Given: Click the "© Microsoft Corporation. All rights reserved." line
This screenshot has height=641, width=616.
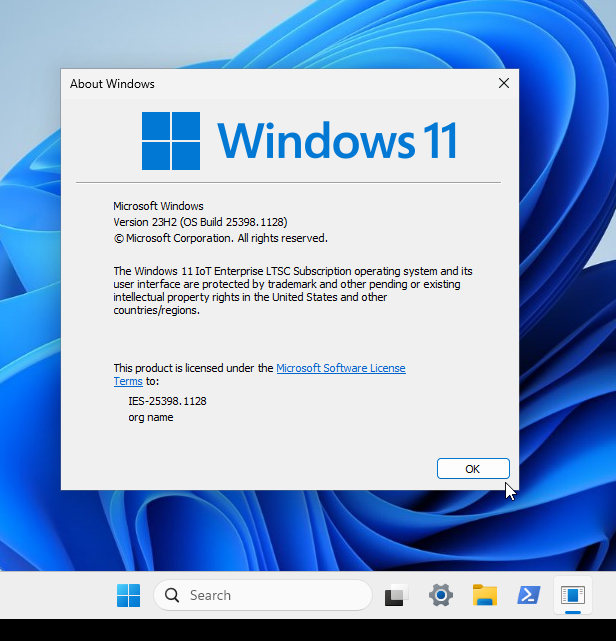Looking at the screenshot, I should [x=221, y=238].
